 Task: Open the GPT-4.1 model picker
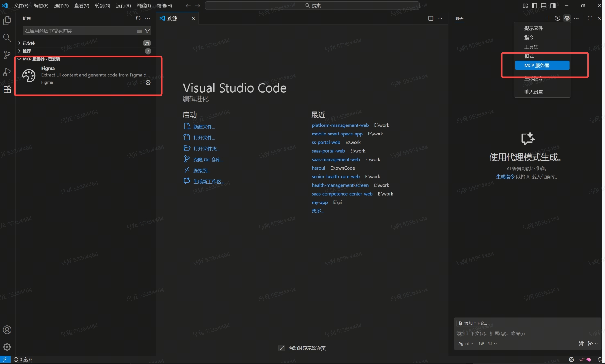click(488, 343)
